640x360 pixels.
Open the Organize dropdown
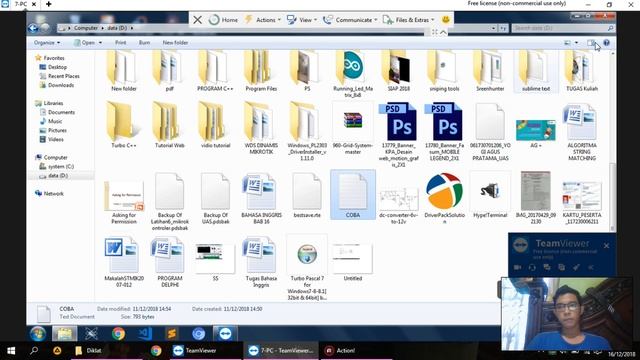click(x=47, y=42)
